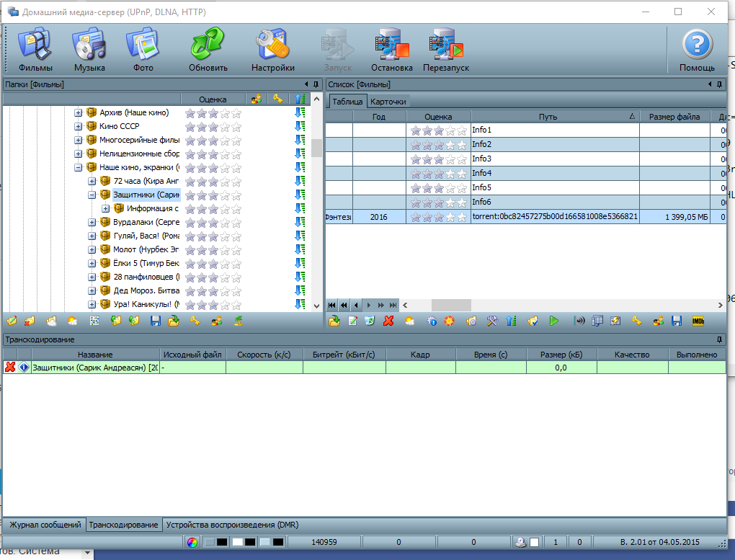Click the green play icon in list toolbar

click(553, 321)
